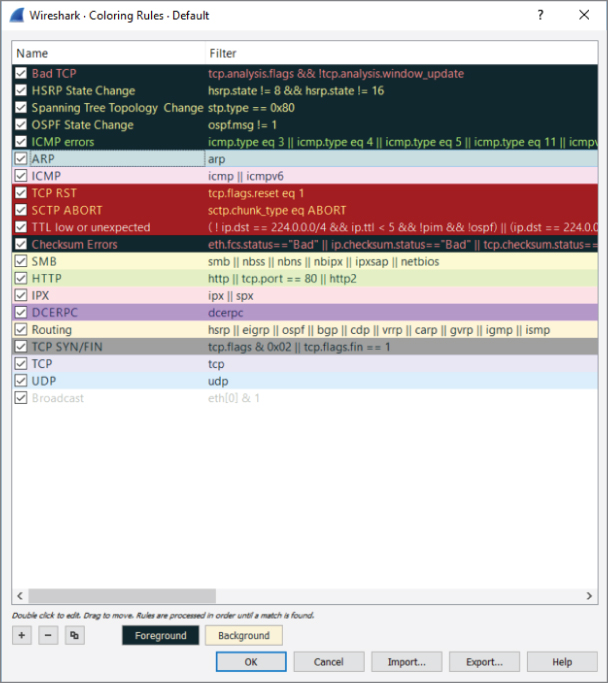
Task: Toggle the HSRP State Change checkbox
Action: point(21,90)
